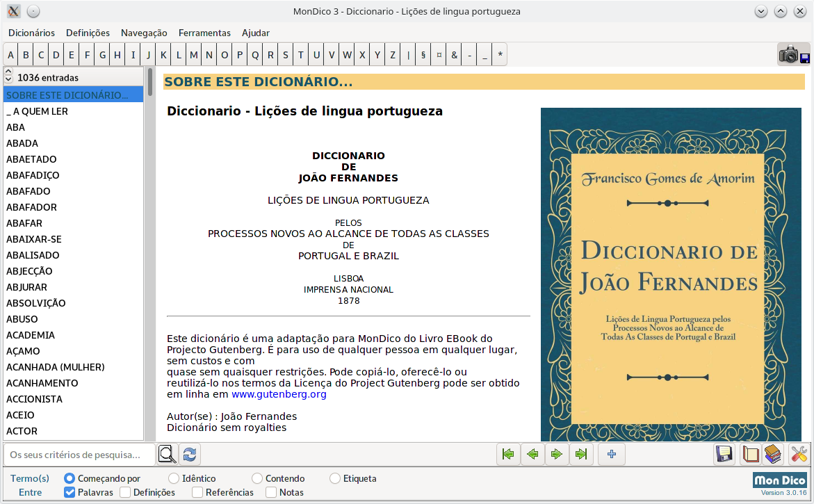
Task: Open the Ferramentas menu
Action: point(204,33)
